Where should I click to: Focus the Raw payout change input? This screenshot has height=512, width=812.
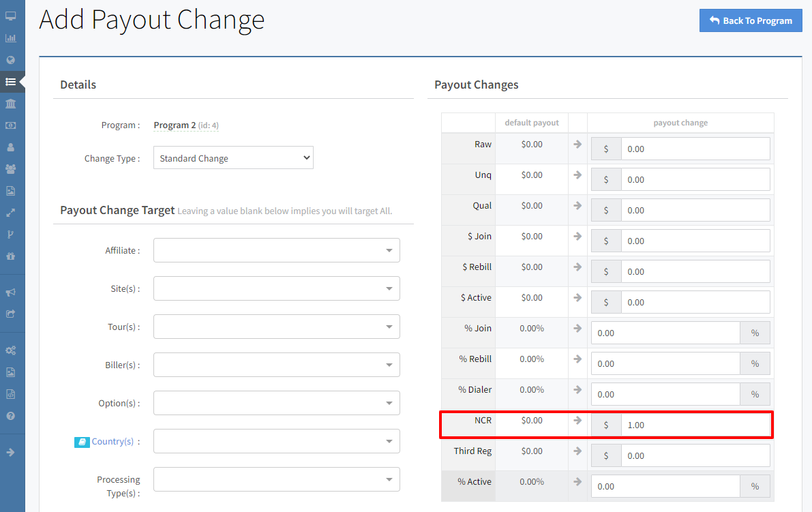click(695, 149)
